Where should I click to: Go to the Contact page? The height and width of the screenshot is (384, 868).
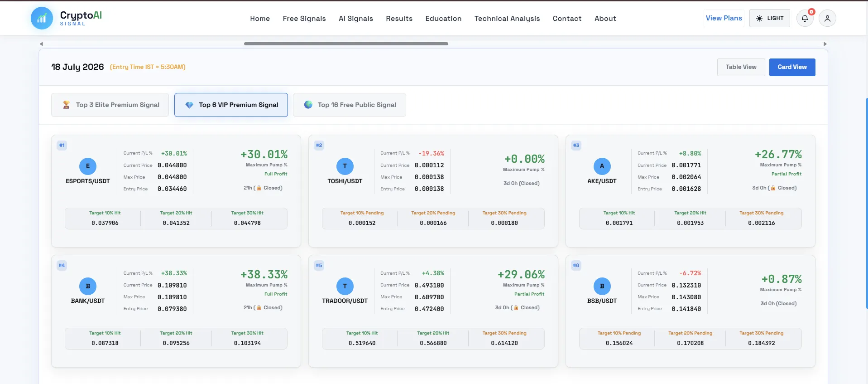click(x=567, y=19)
